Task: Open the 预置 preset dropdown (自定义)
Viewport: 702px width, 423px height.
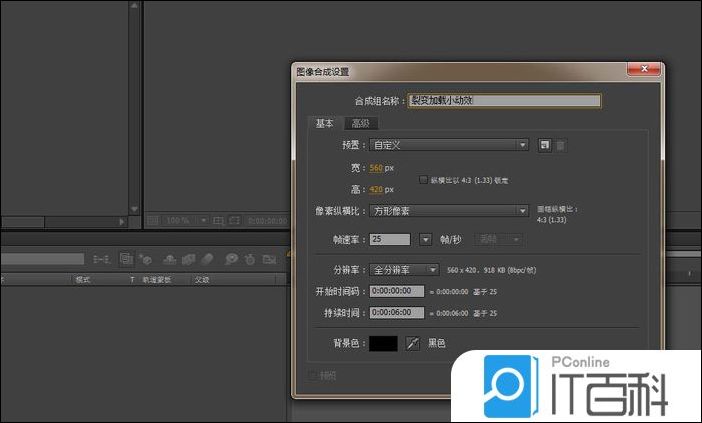Action: [x=449, y=145]
